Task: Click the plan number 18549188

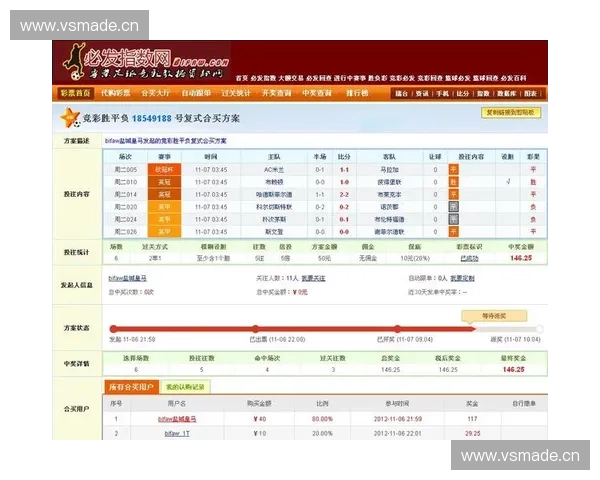Action: 152,119
